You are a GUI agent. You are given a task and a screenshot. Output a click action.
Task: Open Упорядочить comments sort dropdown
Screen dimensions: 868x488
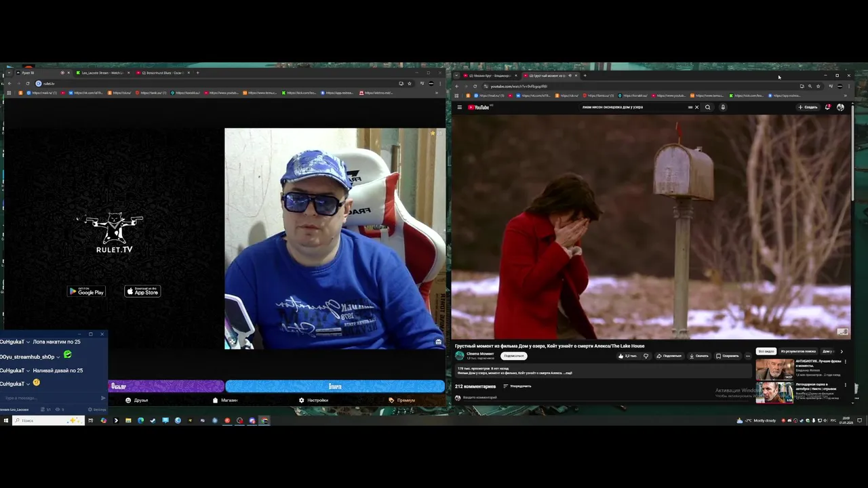tap(517, 386)
